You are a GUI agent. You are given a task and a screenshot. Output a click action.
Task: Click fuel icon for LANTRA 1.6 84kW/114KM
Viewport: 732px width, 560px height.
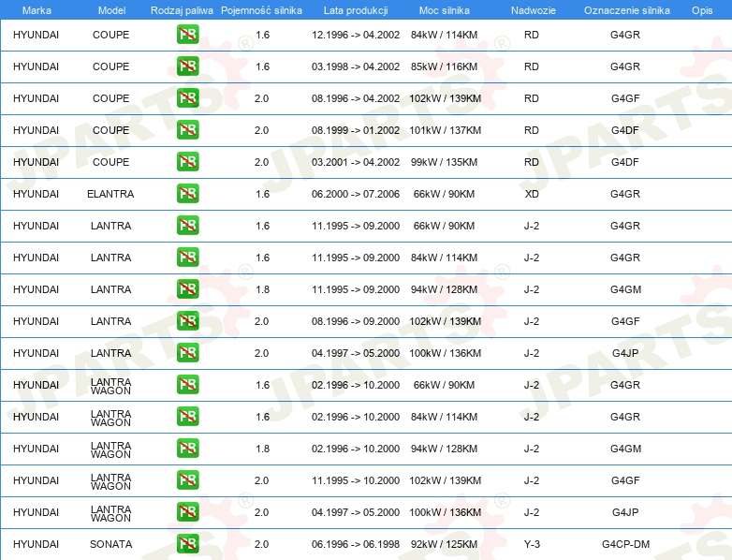[x=187, y=258]
